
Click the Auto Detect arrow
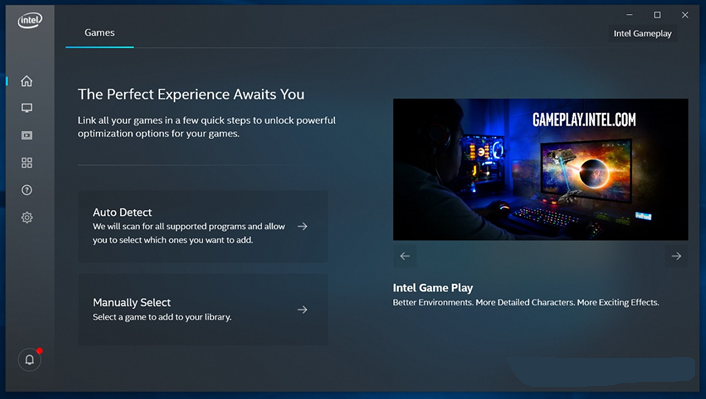(303, 226)
